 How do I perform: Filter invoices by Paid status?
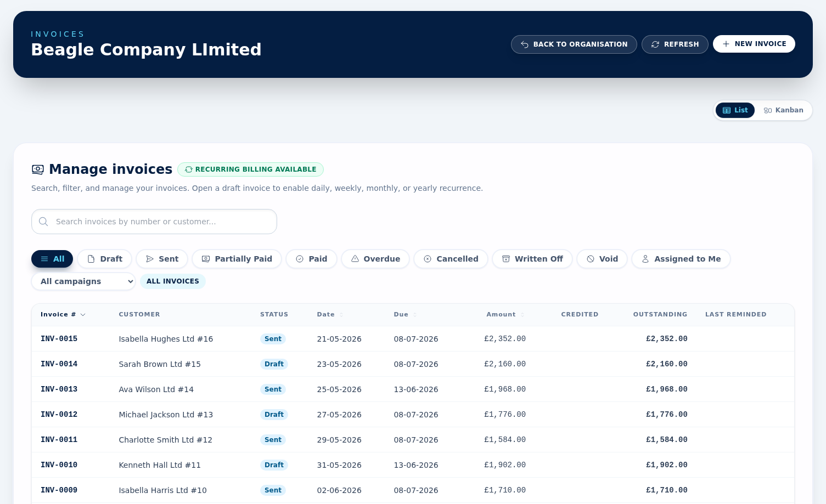pyautogui.click(x=311, y=259)
